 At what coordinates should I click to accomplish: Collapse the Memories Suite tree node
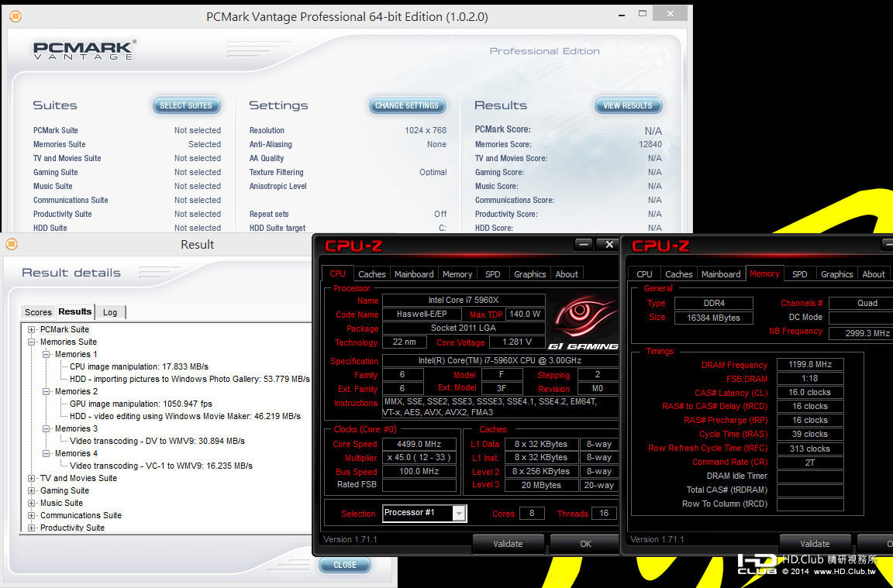click(32, 342)
